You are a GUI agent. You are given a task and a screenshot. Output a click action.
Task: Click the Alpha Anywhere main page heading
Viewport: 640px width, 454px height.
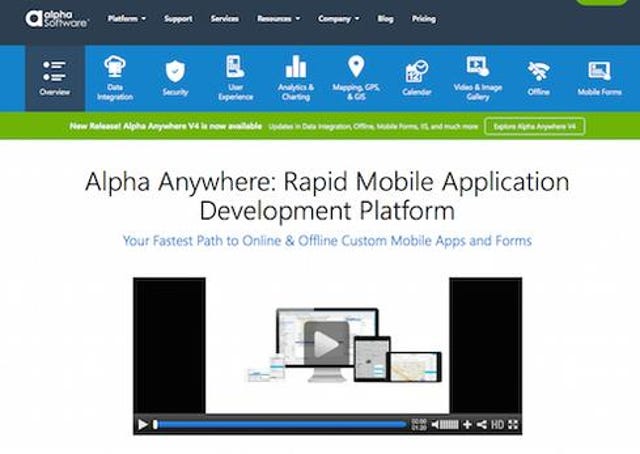tap(327, 196)
